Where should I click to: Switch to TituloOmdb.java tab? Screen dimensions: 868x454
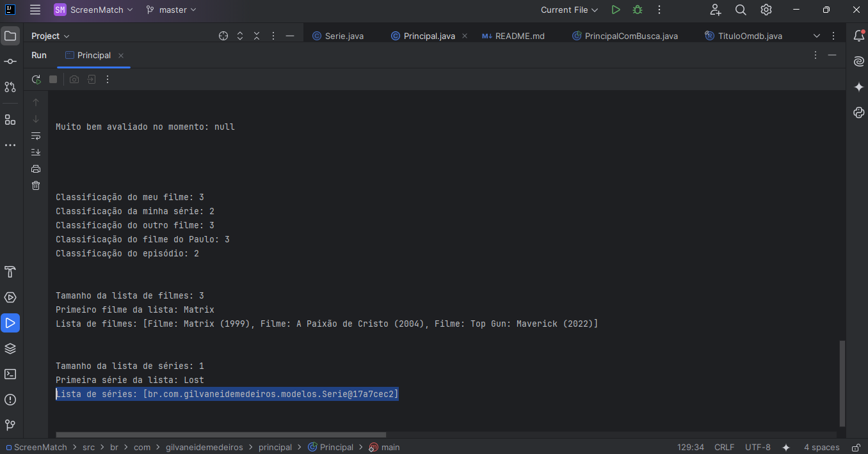point(743,36)
